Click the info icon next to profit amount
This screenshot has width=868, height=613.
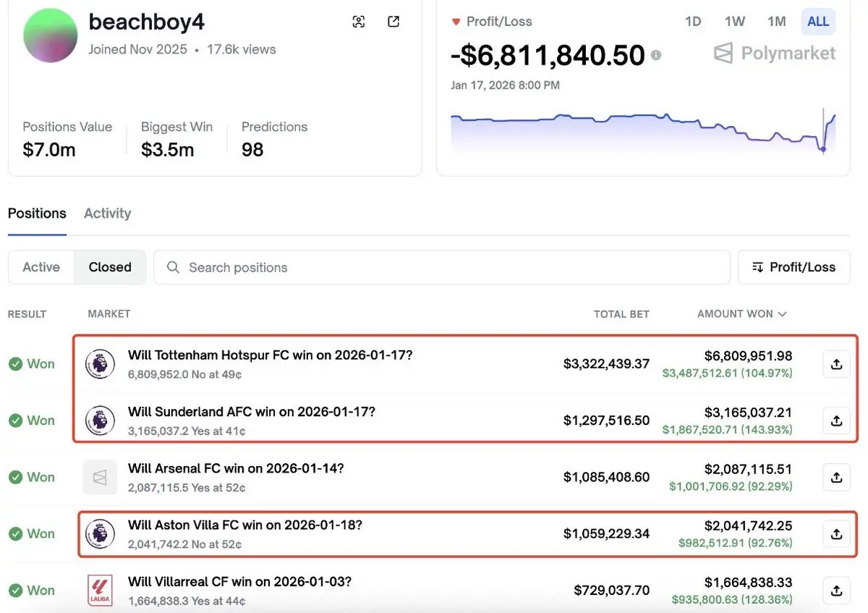click(655, 54)
